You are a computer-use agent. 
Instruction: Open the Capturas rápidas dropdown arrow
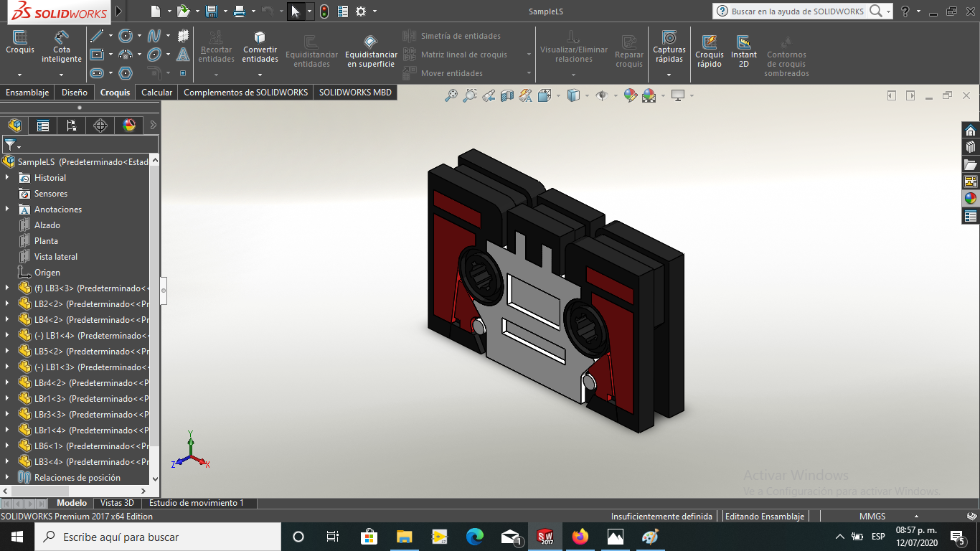669,75
